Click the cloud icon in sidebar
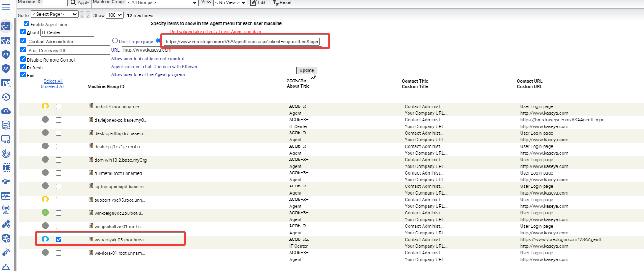644x271 pixels. tap(6, 111)
